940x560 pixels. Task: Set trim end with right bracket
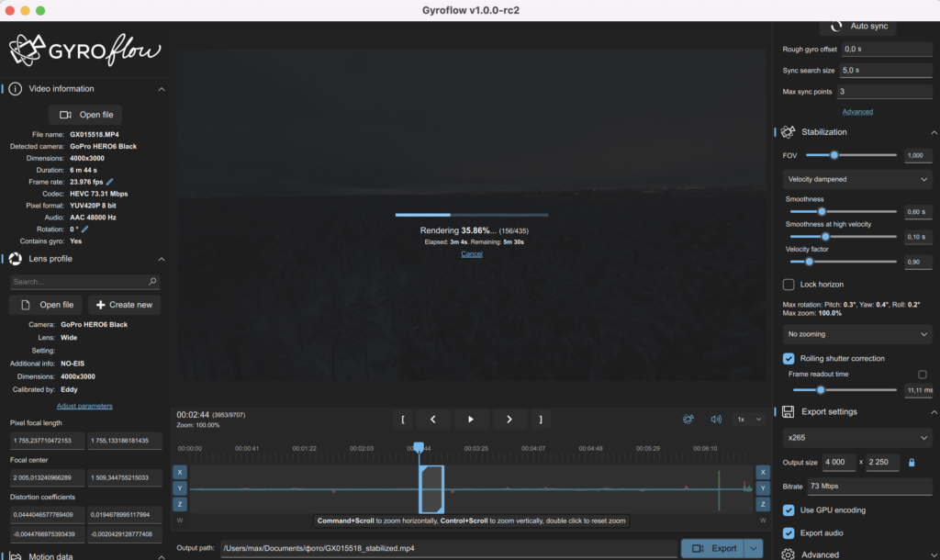coord(541,420)
